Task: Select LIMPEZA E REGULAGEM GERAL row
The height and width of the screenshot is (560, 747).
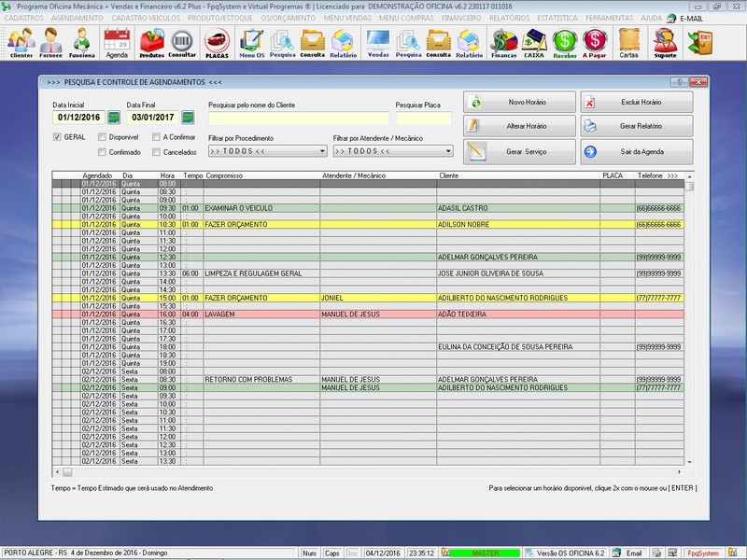Action: pos(368,273)
